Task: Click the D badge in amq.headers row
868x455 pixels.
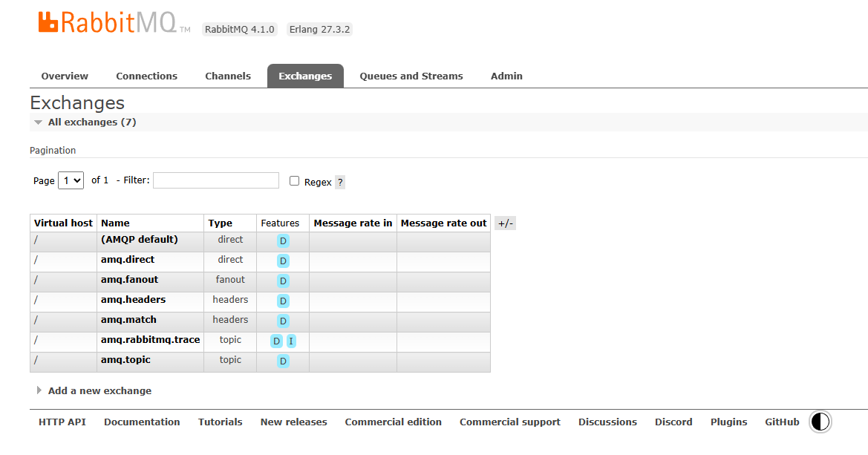Action: pos(283,301)
